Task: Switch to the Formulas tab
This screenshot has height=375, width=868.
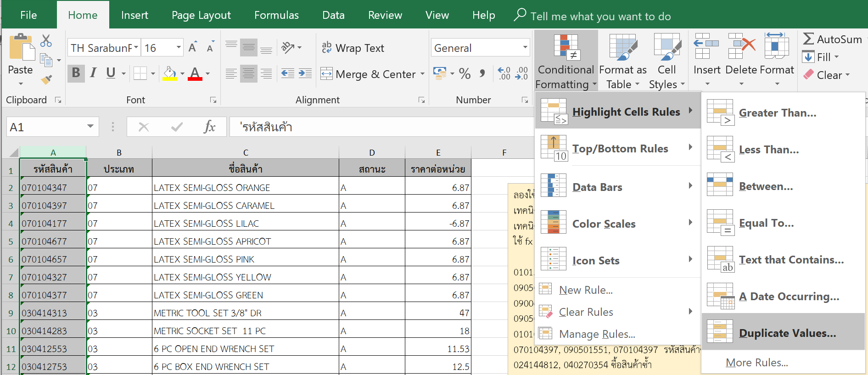Action: [276, 15]
